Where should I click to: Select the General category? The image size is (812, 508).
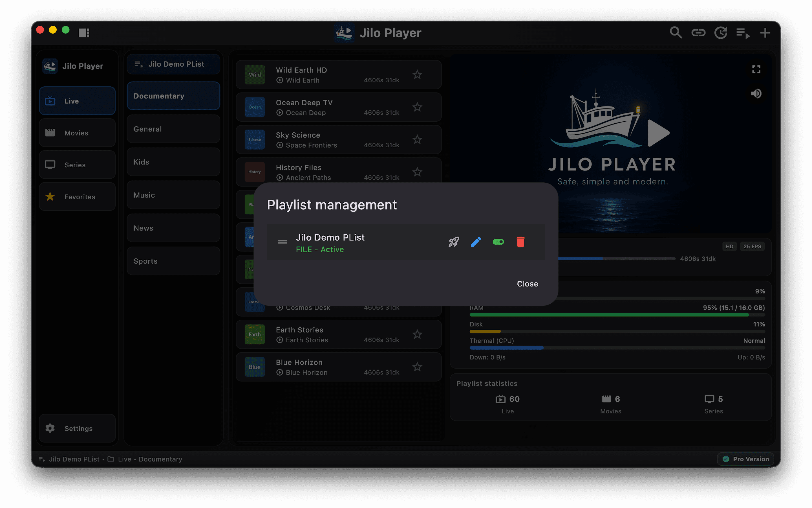pos(173,129)
